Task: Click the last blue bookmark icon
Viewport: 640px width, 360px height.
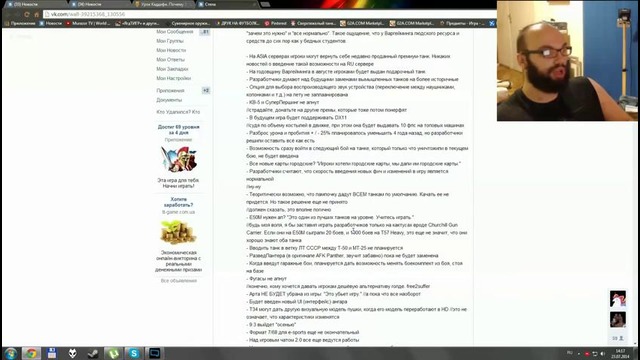Action: (492, 23)
